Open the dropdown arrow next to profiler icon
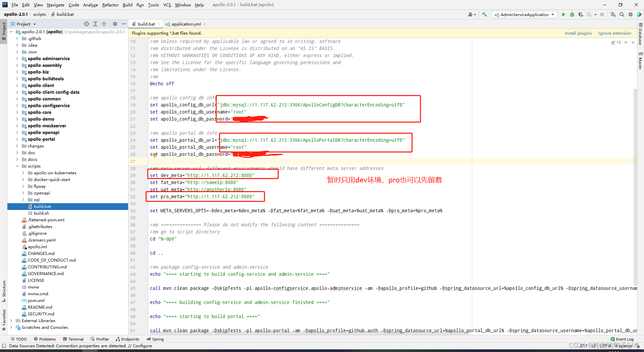 (595, 14)
